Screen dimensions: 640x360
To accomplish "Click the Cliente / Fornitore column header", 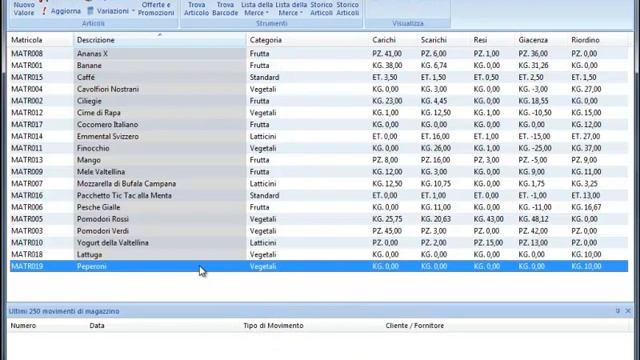I will click(415, 325).
